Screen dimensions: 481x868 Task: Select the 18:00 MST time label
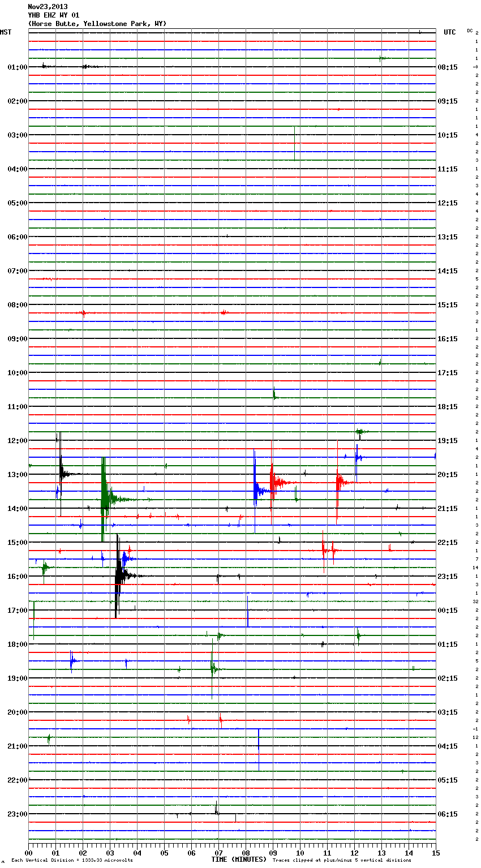pos(17,644)
